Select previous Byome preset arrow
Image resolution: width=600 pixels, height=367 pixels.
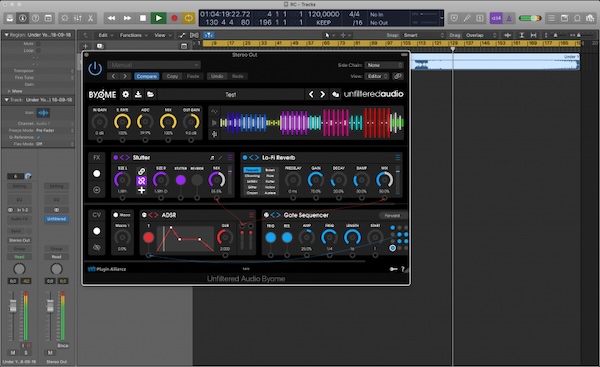click(311, 94)
